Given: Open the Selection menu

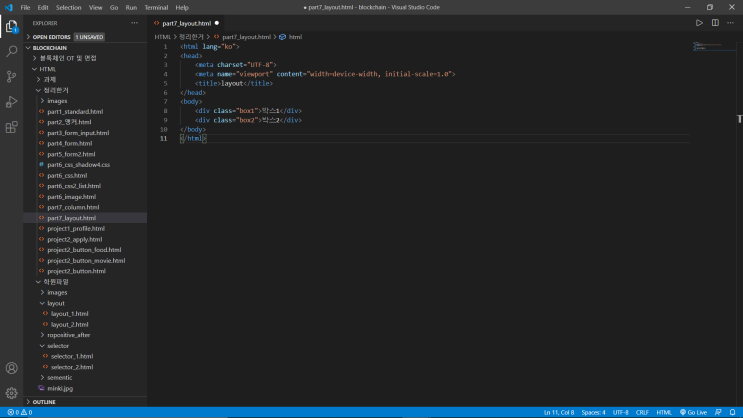Looking at the screenshot, I should (x=68, y=8).
